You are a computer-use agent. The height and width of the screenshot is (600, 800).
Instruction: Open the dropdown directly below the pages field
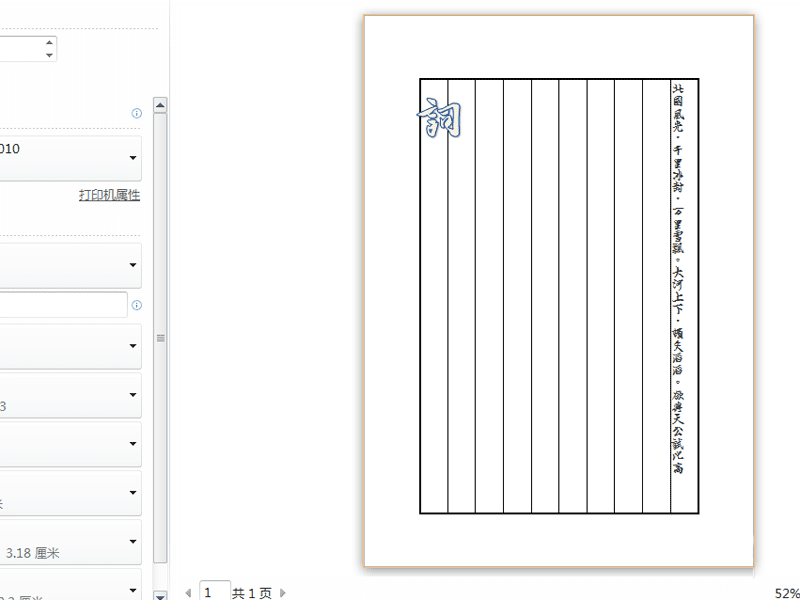[x=70, y=346]
